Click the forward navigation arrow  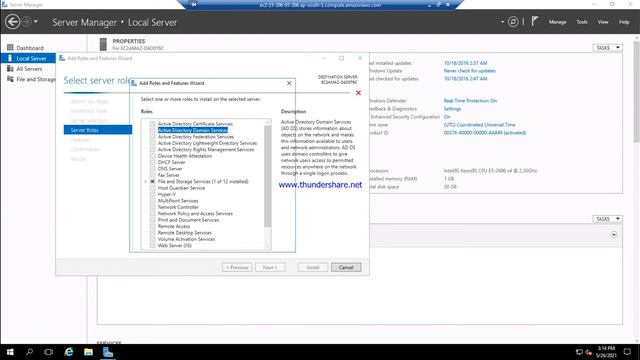tap(26, 22)
